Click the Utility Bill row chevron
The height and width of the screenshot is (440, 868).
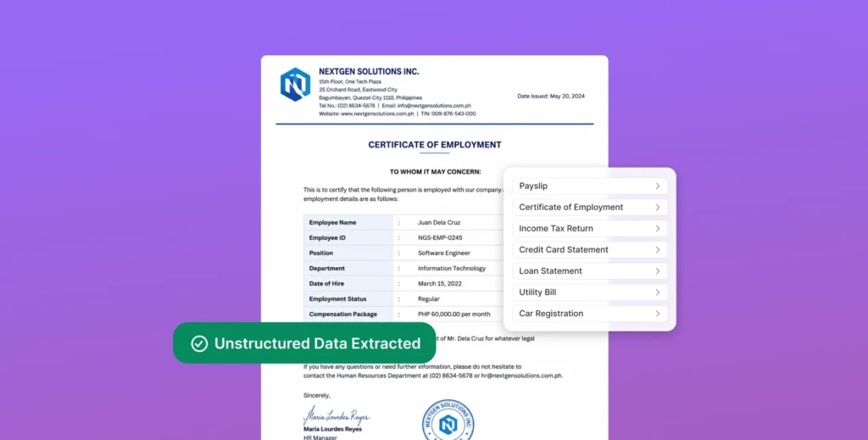(x=658, y=292)
